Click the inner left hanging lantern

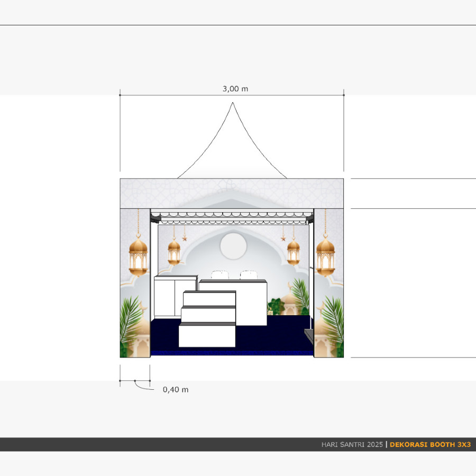coord(174,251)
